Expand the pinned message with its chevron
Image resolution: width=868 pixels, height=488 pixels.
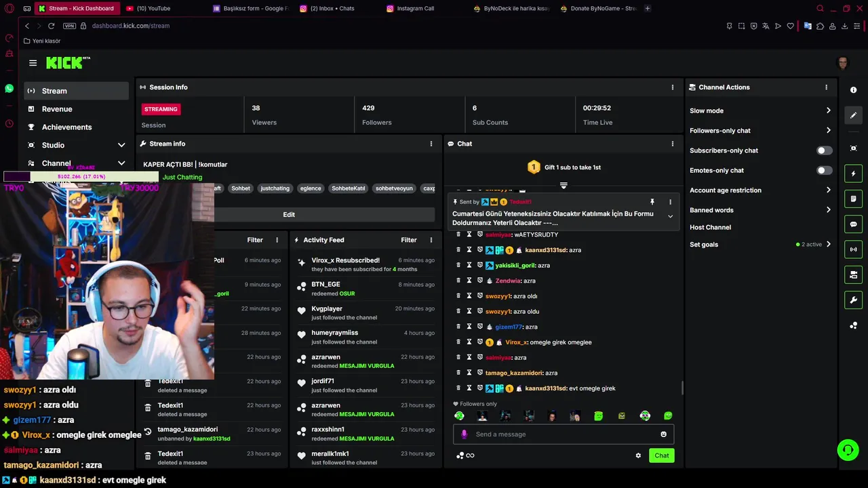click(x=670, y=217)
